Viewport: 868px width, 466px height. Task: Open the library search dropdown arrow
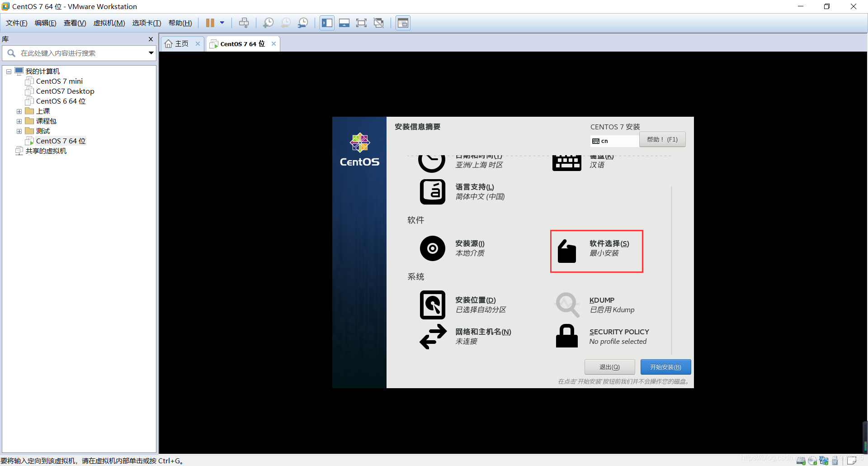(x=151, y=53)
